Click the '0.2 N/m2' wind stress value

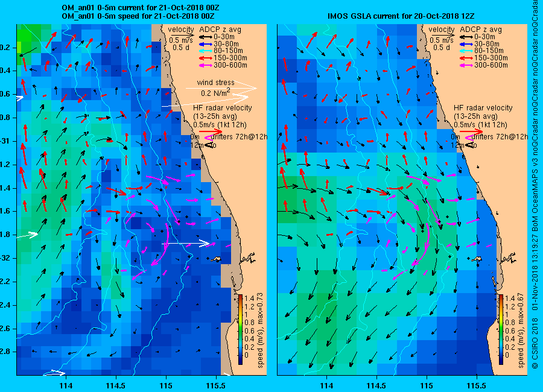[215, 93]
